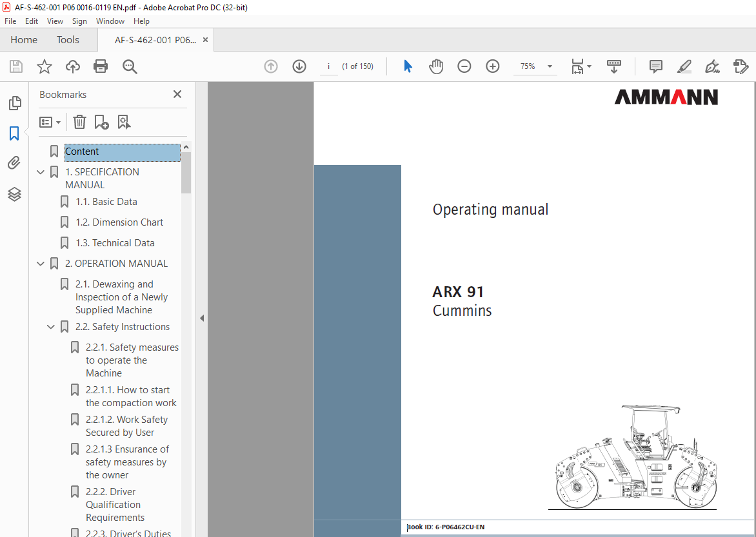Open 2.2.1. Safety measures bookmark

pyautogui.click(x=132, y=360)
